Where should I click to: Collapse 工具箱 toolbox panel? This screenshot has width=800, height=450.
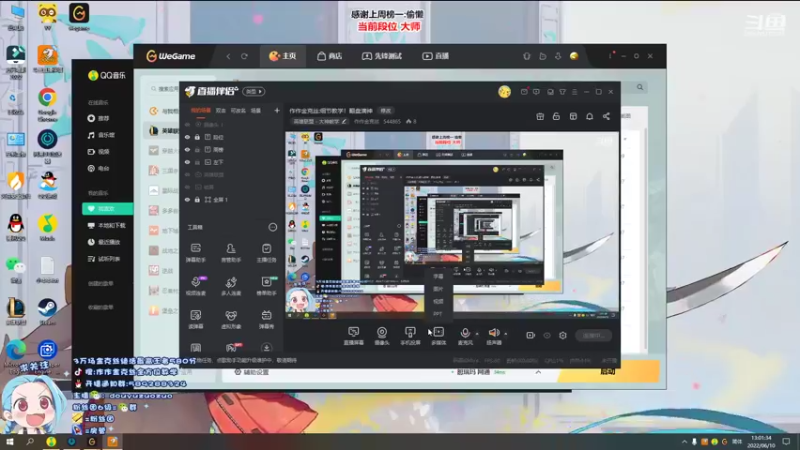[273, 227]
